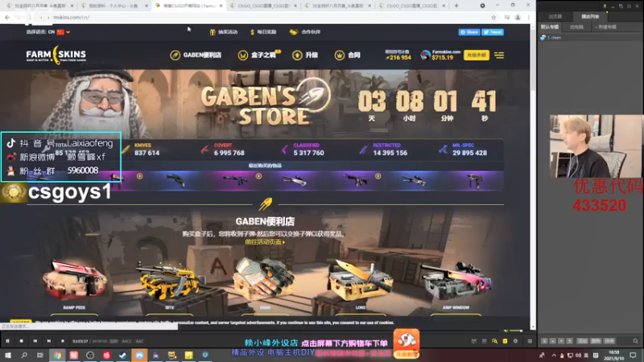Click the 新建专辑 new album tab

606,27
